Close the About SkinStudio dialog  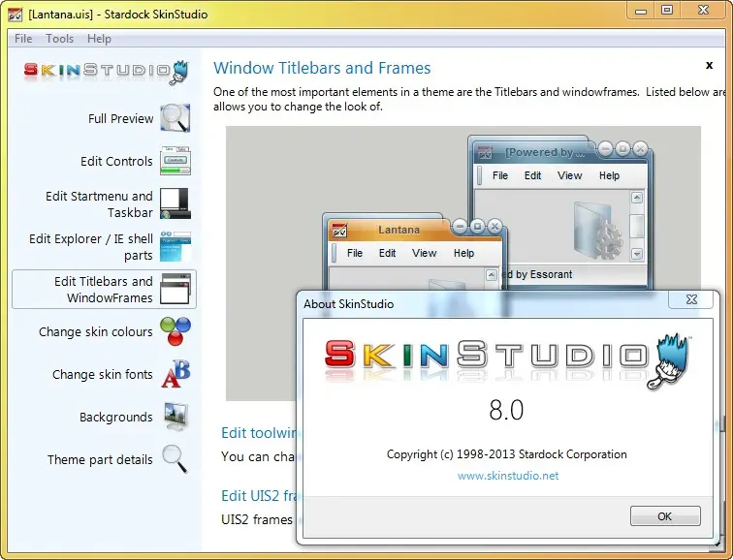point(691,299)
